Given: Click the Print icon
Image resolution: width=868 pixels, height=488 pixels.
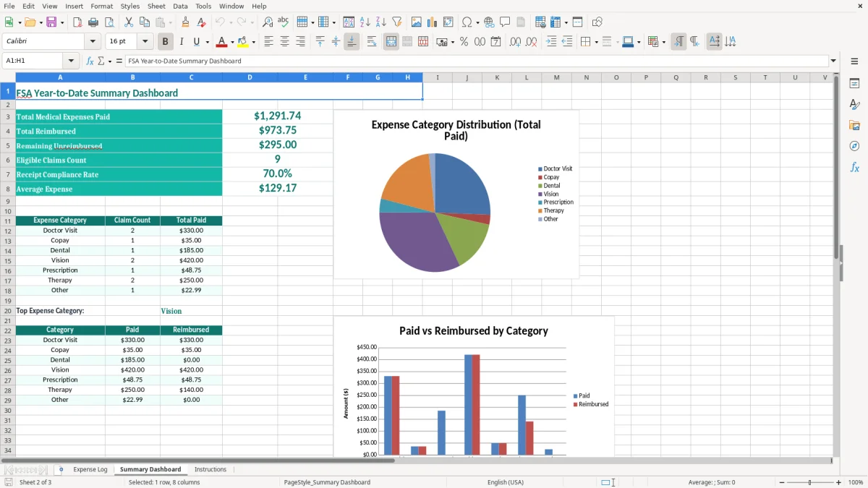Looking at the screenshot, I should pyautogui.click(x=93, y=22).
